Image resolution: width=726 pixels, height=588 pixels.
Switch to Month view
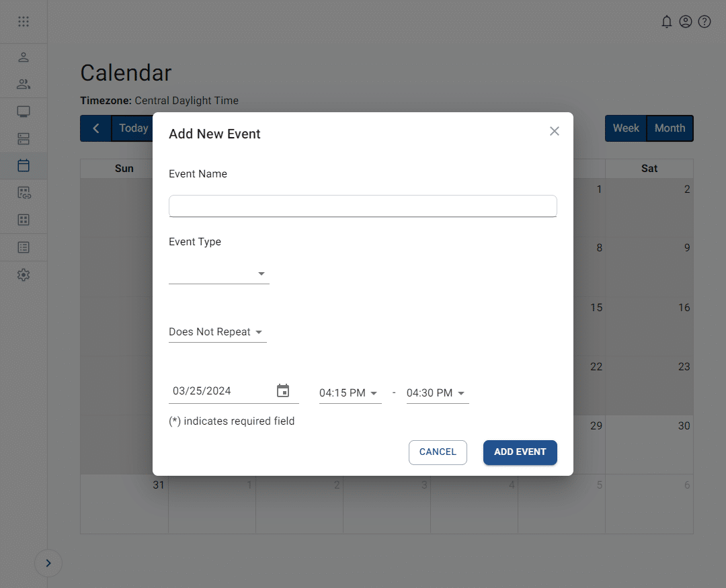670,128
